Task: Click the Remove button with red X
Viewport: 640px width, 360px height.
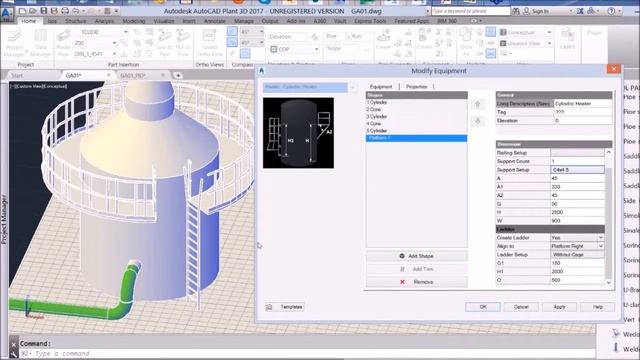Action: 416,282
